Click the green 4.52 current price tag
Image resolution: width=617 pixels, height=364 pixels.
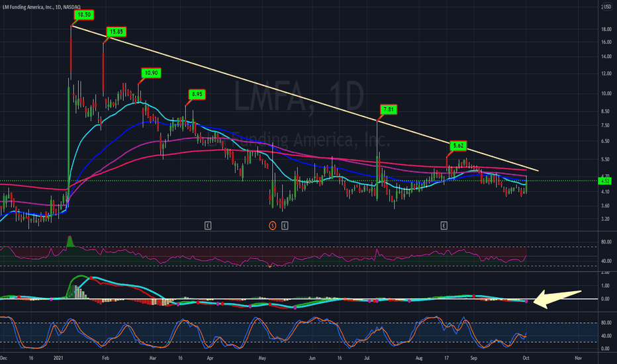(606, 181)
